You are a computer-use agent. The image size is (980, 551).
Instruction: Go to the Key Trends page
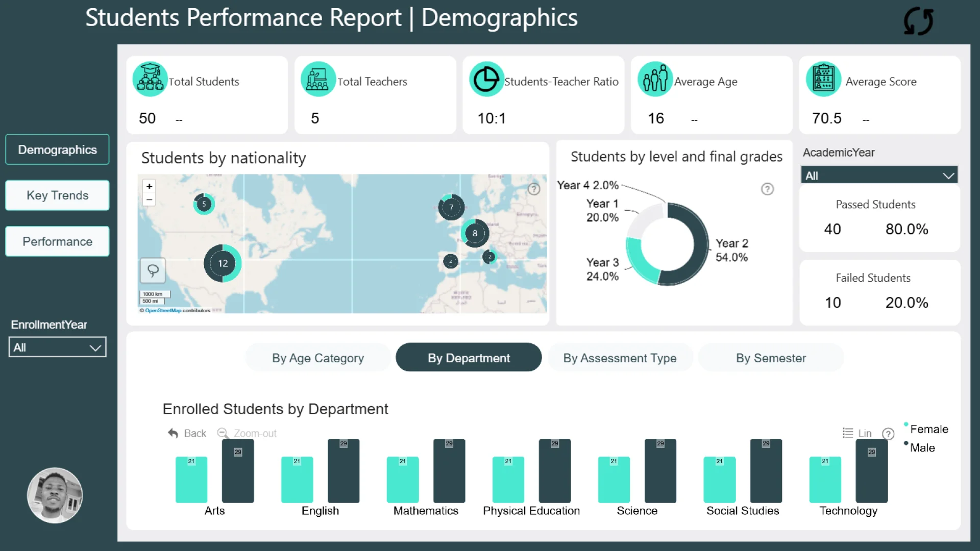[57, 195]
